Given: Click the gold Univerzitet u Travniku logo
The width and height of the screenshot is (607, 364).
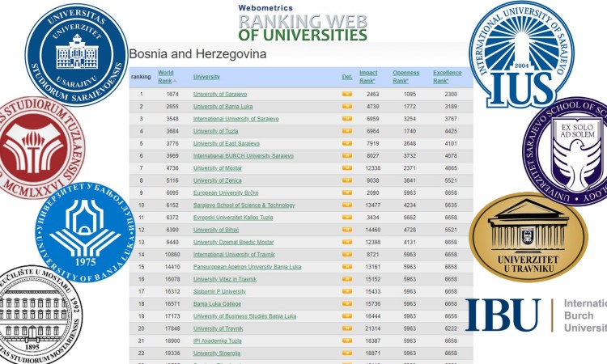Looking at the screenshot, I should tap(528, 237).
